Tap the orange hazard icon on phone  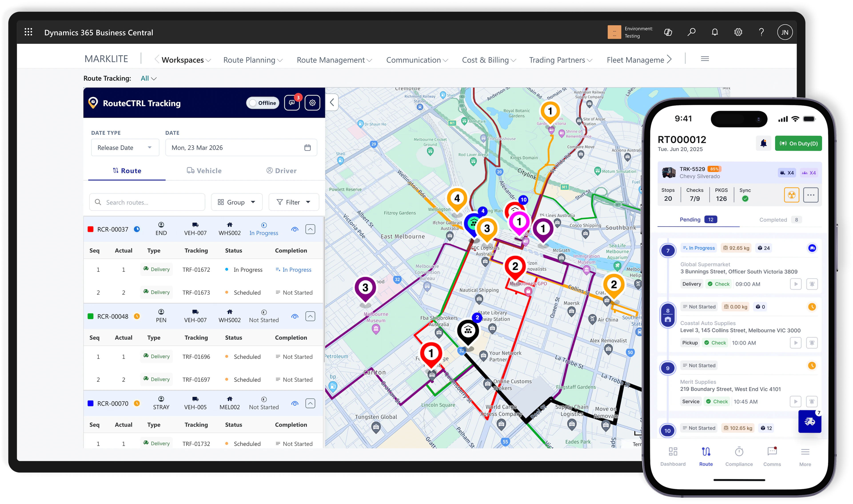(792, 195)
